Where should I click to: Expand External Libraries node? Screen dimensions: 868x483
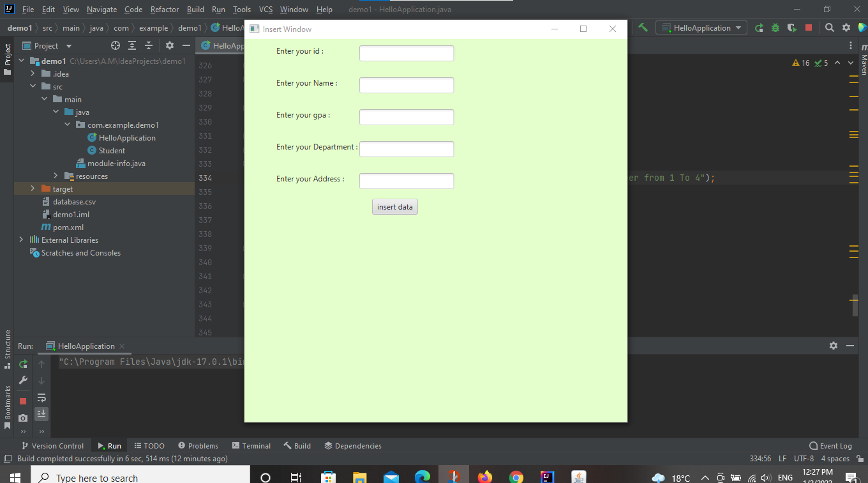(x=22, y=240)
